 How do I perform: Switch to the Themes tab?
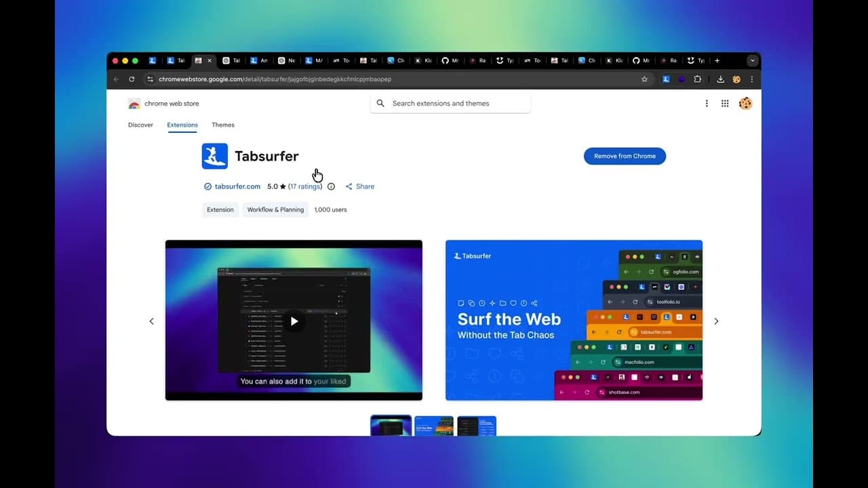point(222,125)
